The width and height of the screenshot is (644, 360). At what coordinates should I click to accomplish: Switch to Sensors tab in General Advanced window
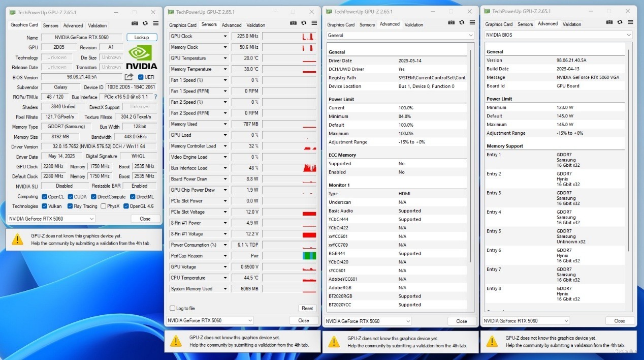coord(367,25)
